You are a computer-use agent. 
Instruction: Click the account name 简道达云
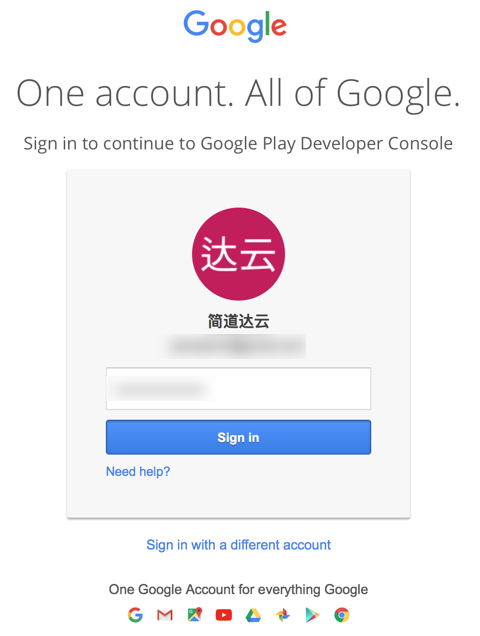(239, 321)
